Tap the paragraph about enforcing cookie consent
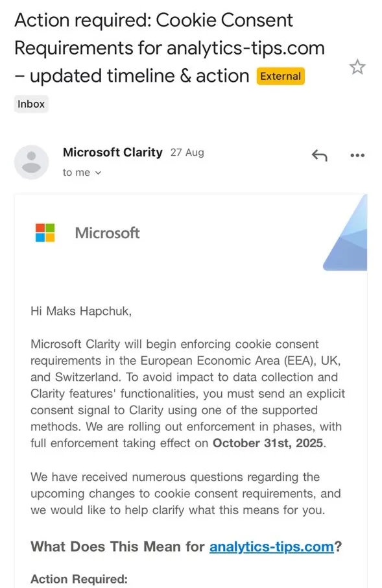This screenshot has width=382, height=588. click(187, 393)
